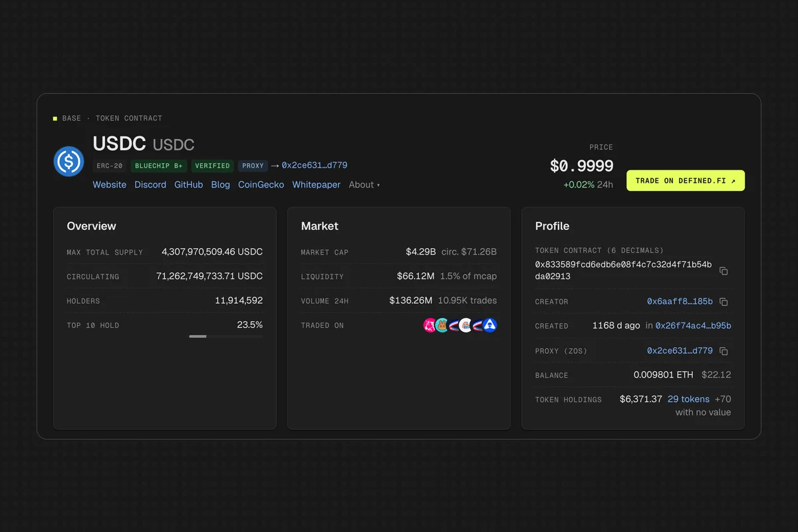The image size is (798, 532).
Task: Click circulating value 71,262,749,733.71 USDC
Action: [x=209, y=277]
